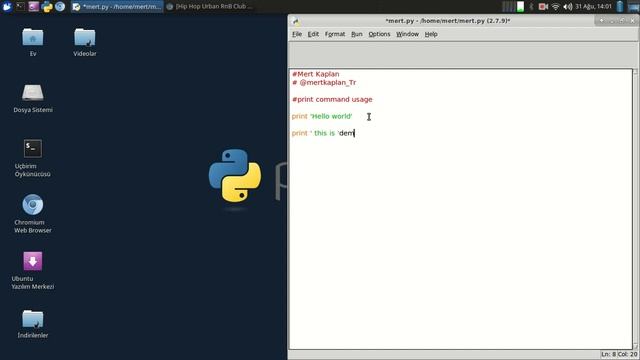Click the blue battery indicator in panel
640x360 pixels.
click(620, 7)
